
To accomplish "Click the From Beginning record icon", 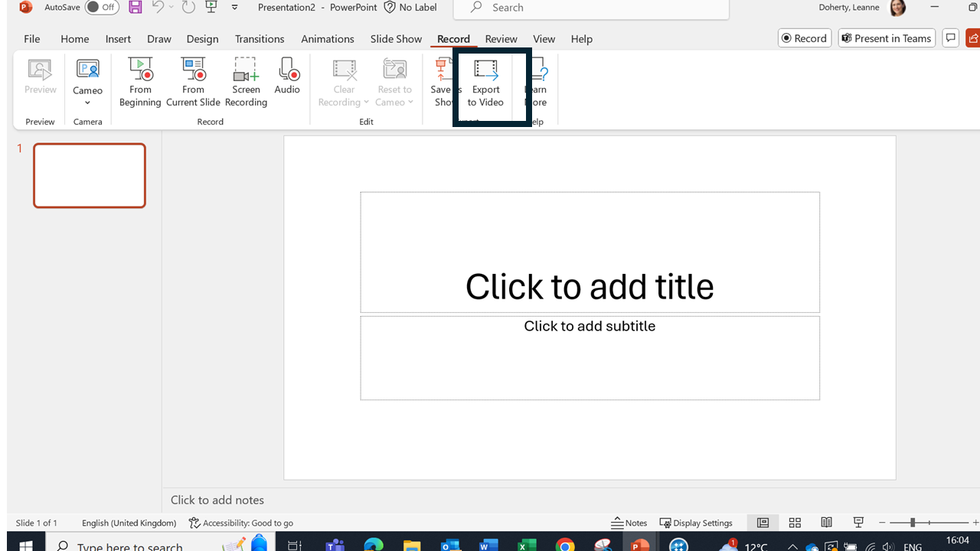I will point(140,70).
